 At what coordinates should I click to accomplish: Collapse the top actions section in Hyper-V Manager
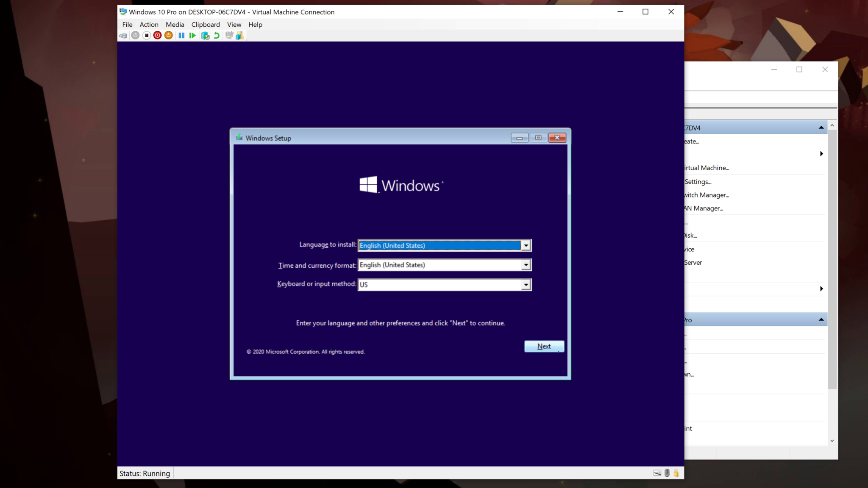coord(821,127)
